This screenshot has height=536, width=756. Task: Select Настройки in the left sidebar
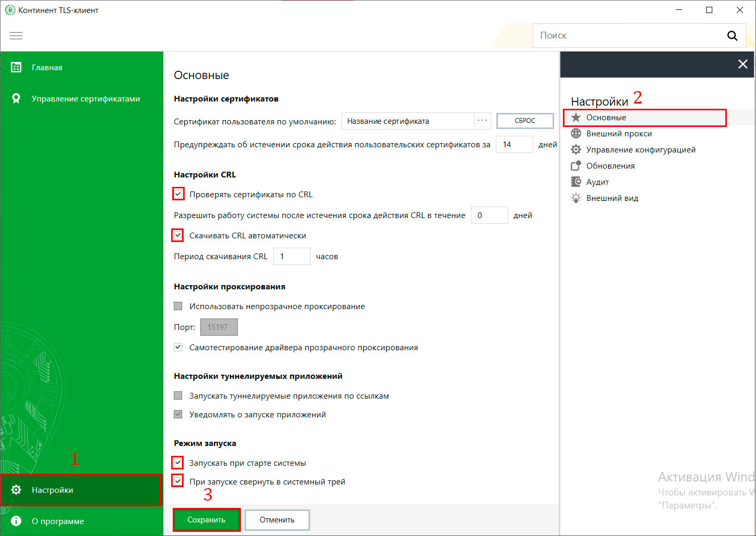(82, 490)
